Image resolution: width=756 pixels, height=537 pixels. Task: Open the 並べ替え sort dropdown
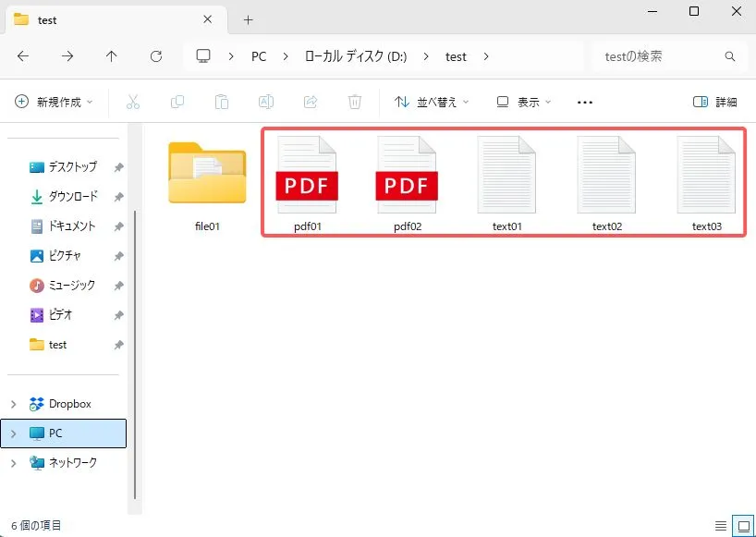tap(432, 102)
